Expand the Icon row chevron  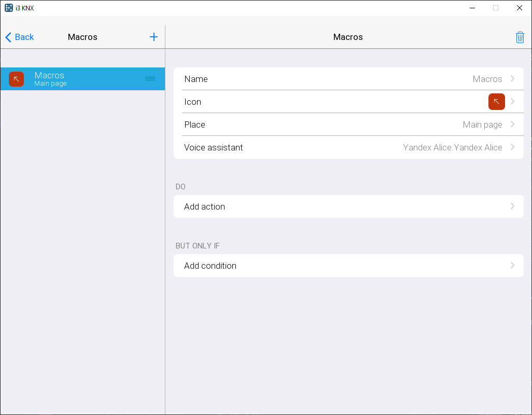(512, 102)
